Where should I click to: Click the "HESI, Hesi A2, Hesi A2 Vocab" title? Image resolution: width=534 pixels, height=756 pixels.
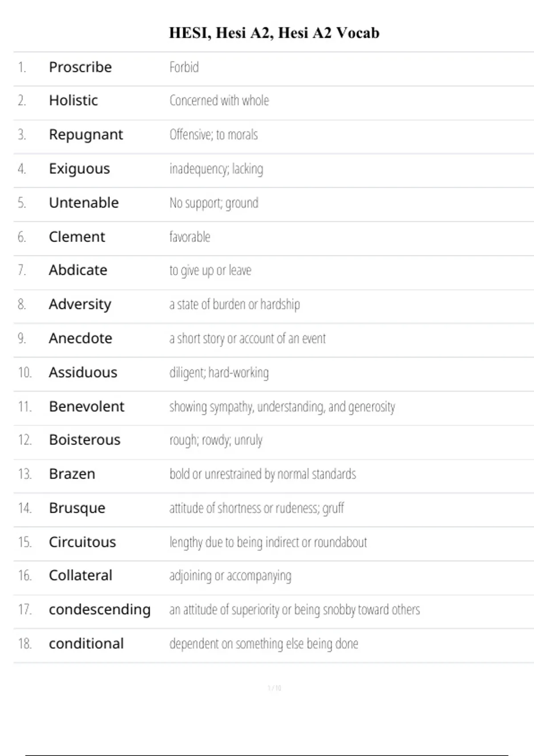pyautogui.click(x=274, y=33)
